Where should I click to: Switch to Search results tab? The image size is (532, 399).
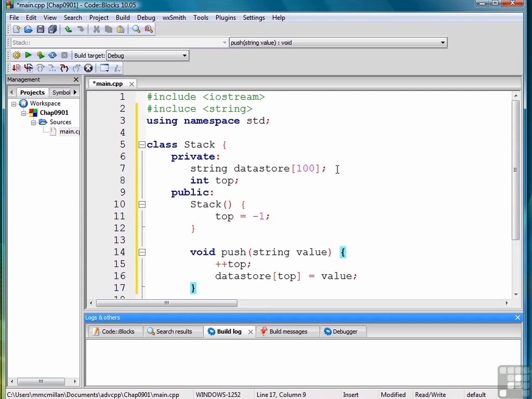point(173,331)
